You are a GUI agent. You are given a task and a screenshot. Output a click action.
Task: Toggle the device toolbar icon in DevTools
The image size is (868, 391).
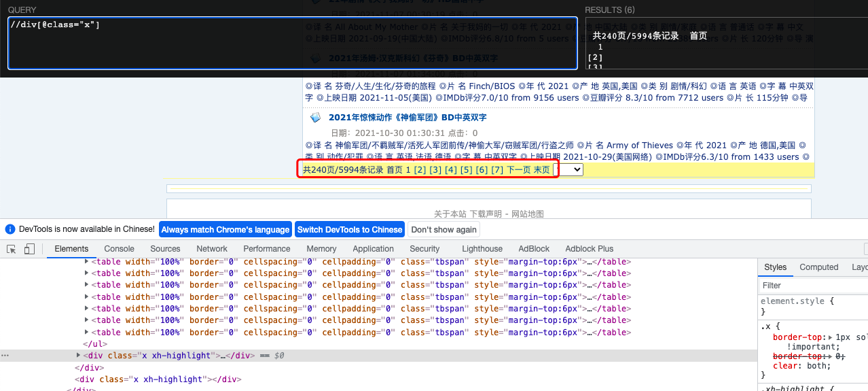click(x=29, y=249)
